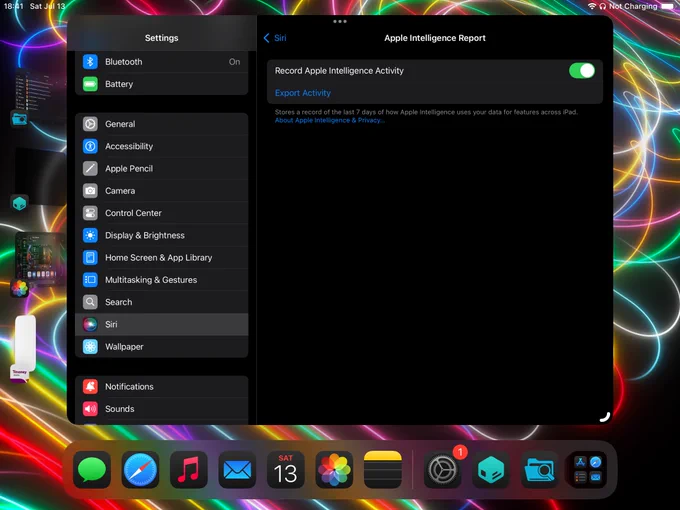Viewport: 680px width, 510px height.
Task: Open App Library folder in dock
Action: click(x=588, y=470)
